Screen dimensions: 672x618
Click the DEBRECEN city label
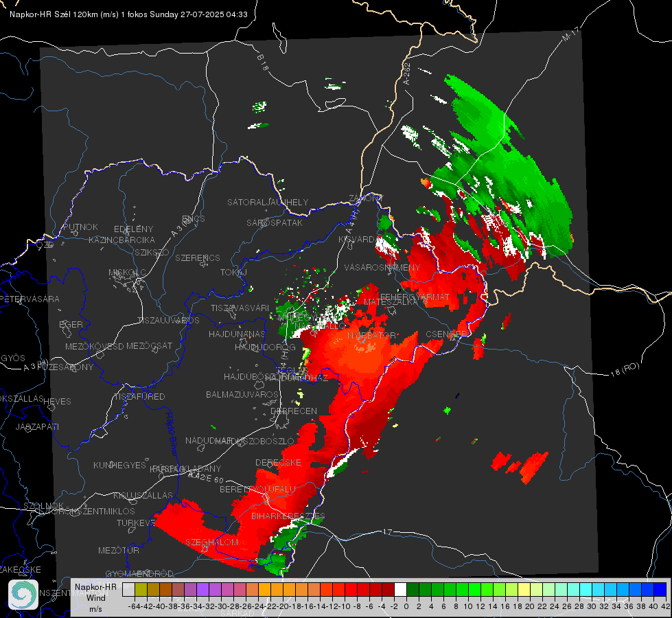click(294, 411)
